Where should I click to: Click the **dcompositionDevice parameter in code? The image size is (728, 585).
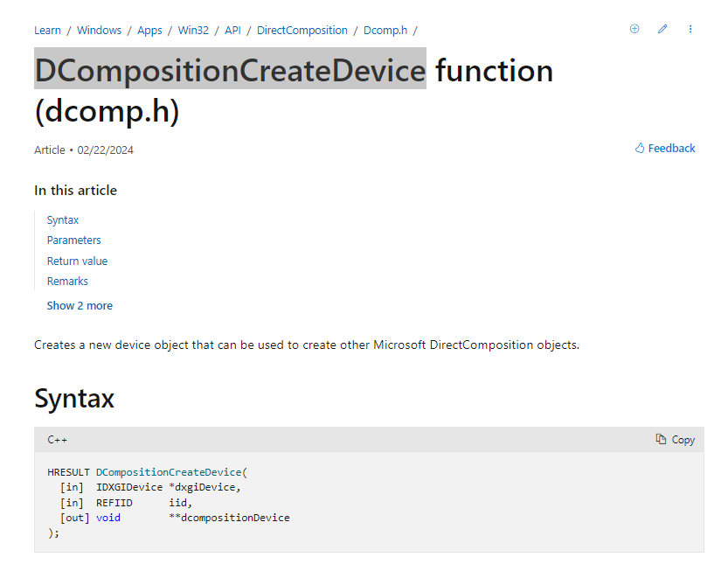tap(229, 518)
